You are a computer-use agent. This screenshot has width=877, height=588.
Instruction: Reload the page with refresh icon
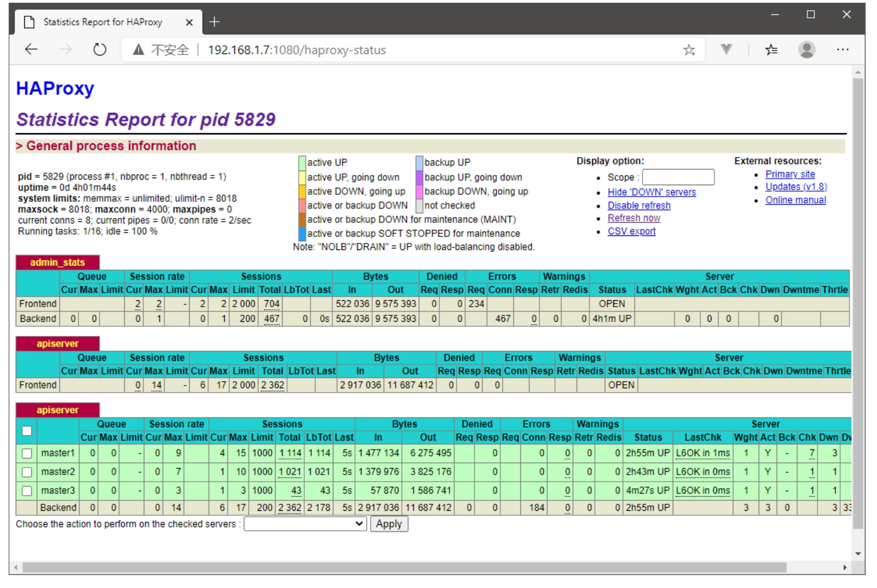[99, 50]
